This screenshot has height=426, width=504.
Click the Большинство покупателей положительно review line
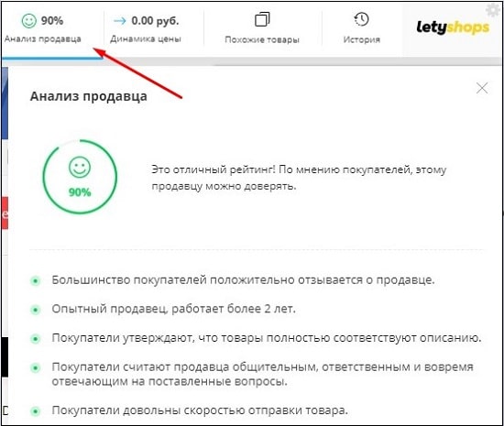tap(243, 280)
